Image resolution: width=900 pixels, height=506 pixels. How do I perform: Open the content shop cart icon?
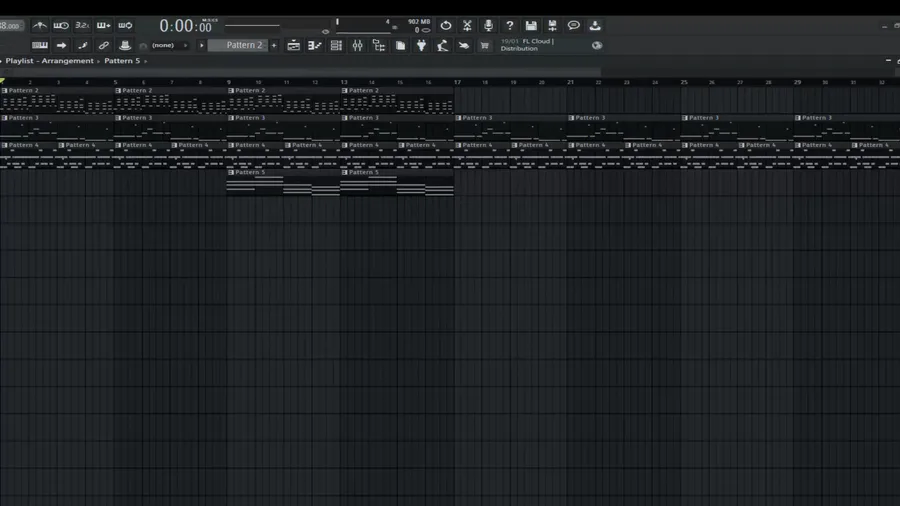pyautogui.click(x=485, y=45)
